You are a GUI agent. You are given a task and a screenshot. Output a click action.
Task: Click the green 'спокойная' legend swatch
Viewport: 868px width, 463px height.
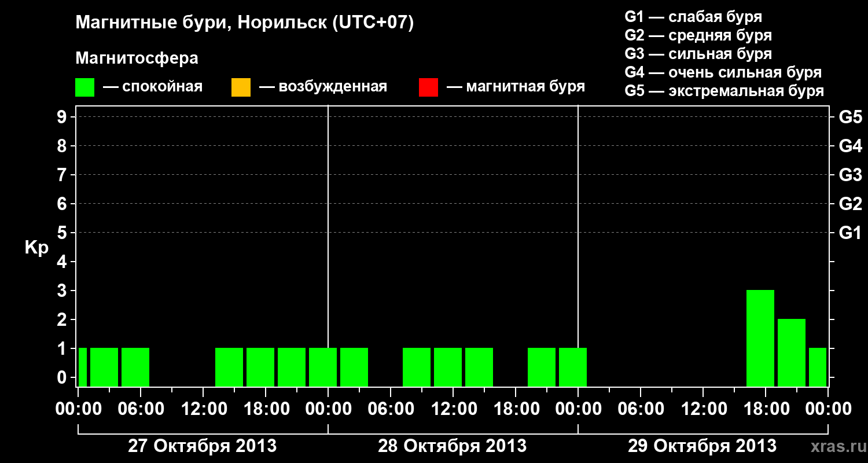pyautogui.click(x=85, y=87)
